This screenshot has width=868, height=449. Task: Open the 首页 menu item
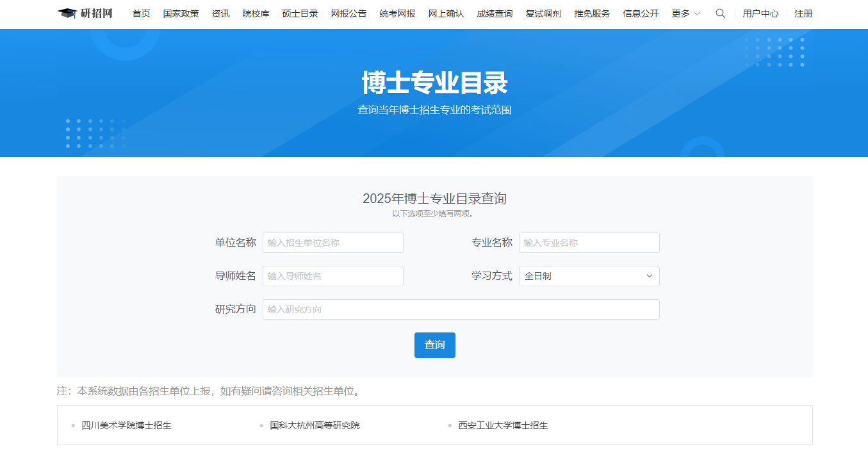140,13
